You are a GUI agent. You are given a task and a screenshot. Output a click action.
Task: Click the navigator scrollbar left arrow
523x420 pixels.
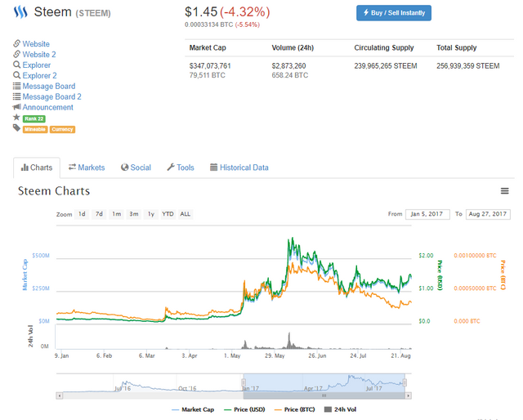(60, 395)
